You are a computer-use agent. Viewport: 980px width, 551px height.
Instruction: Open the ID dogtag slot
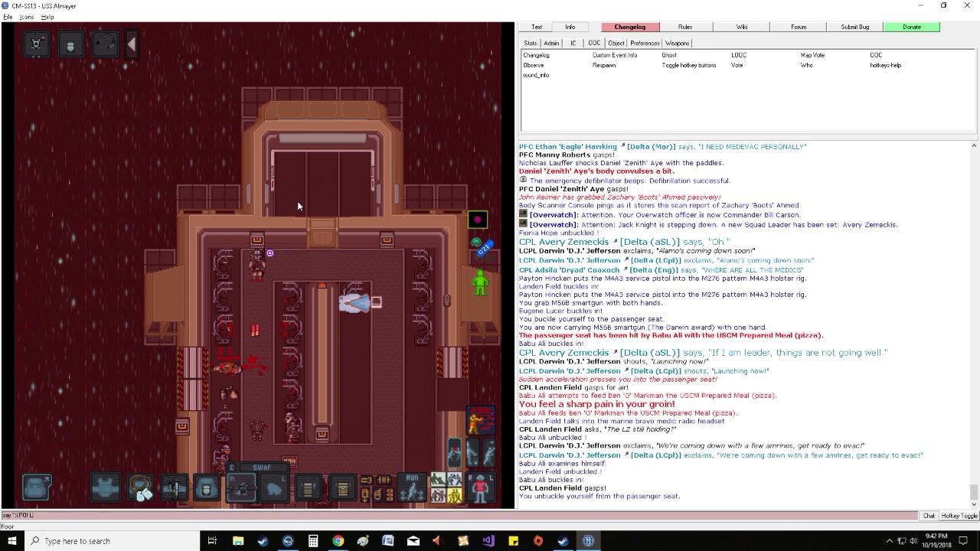pos(139,487)
